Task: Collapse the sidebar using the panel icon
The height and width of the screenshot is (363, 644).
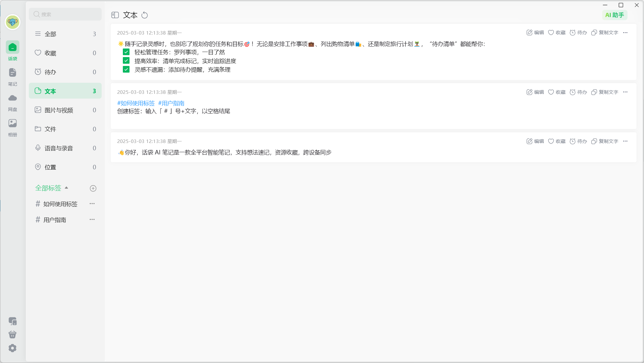Action: (x=115, y=15)
